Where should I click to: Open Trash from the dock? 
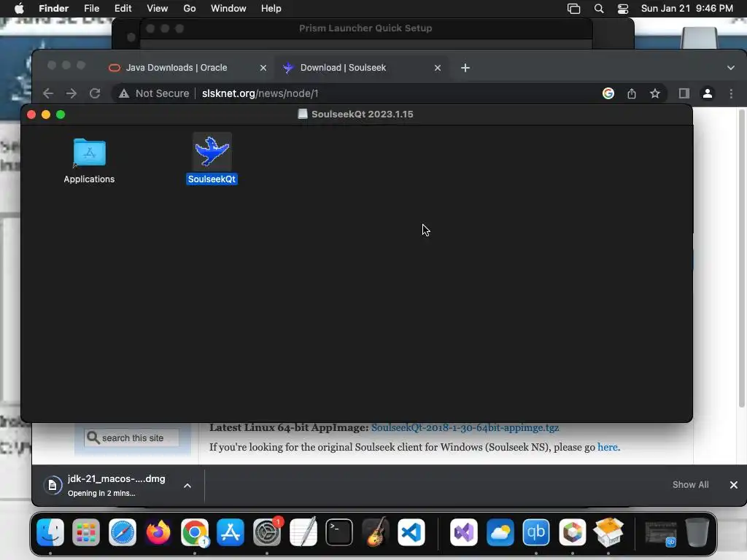pos(697,532)
